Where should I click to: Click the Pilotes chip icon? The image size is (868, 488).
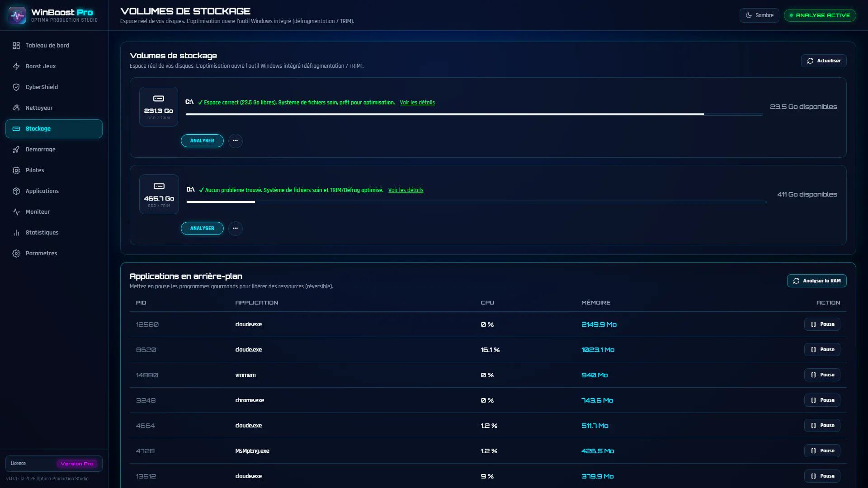[x=16, y=170]
